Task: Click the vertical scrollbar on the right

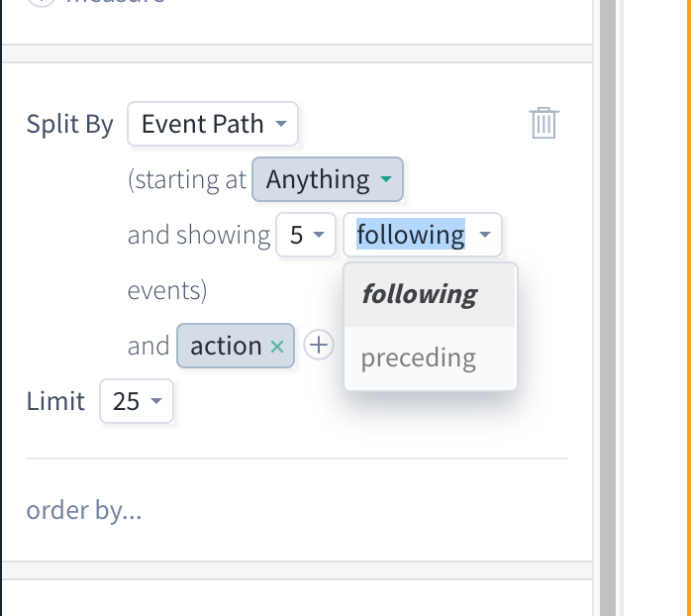Action: click(608, 308)
